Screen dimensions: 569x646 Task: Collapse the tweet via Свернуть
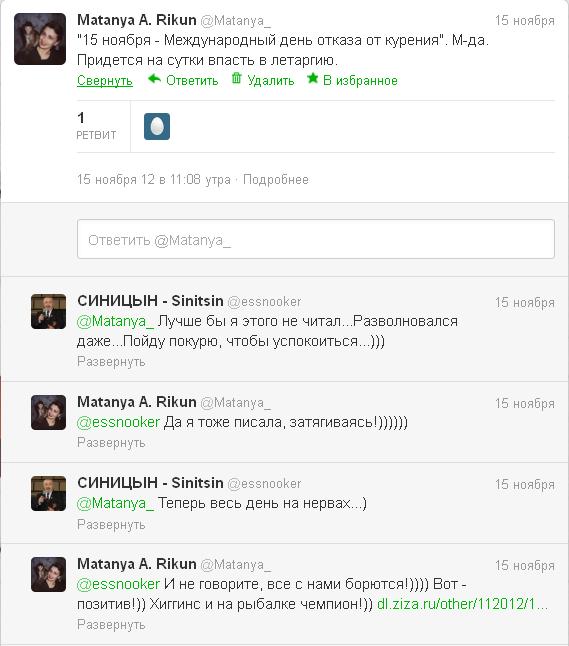tap(105, 80)
